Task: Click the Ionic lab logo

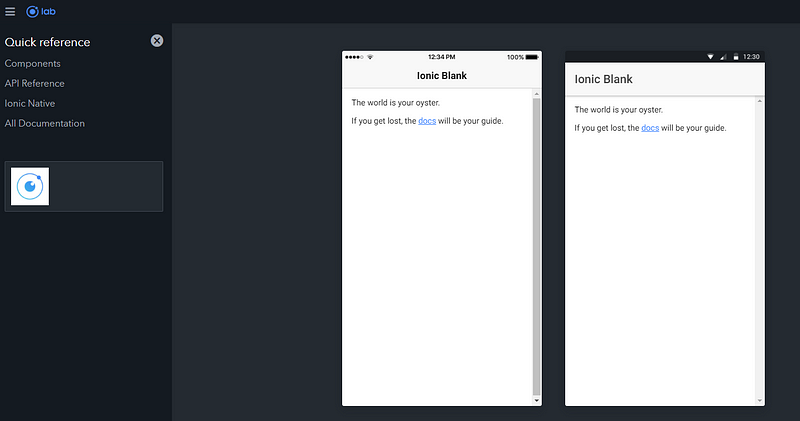Action: click(41, 11)
